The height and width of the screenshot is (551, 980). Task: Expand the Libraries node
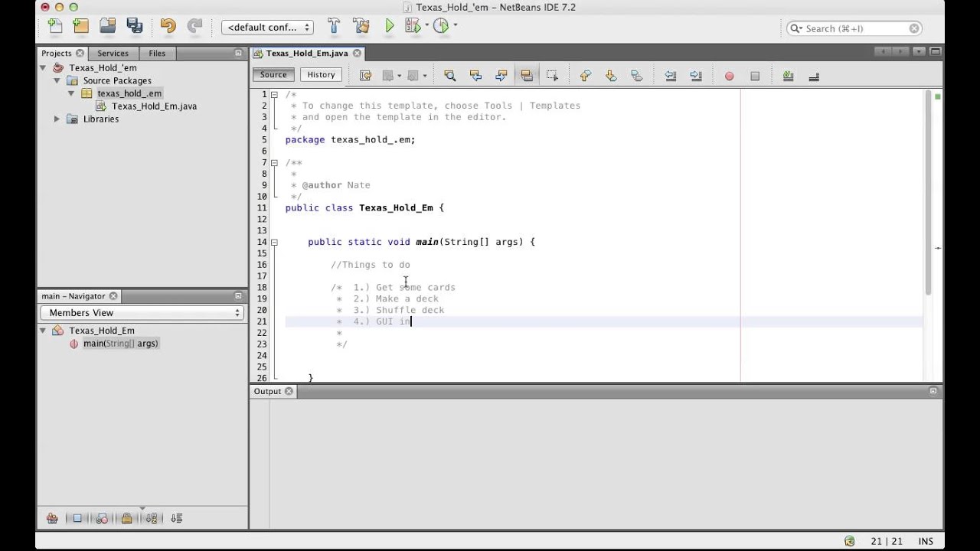pyautogui.click(x=57, y=119)
